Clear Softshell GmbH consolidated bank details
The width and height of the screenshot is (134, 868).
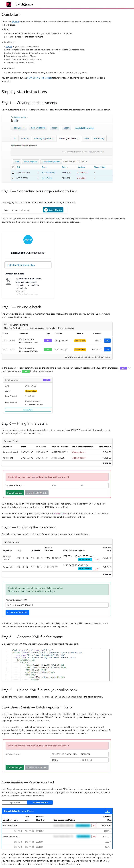coord(94,826)
